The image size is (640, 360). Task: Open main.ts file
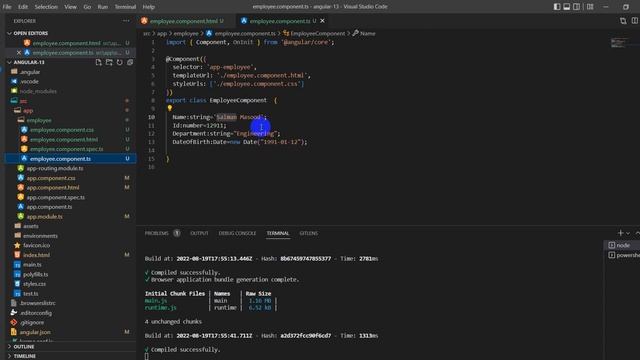coord(32,264)
